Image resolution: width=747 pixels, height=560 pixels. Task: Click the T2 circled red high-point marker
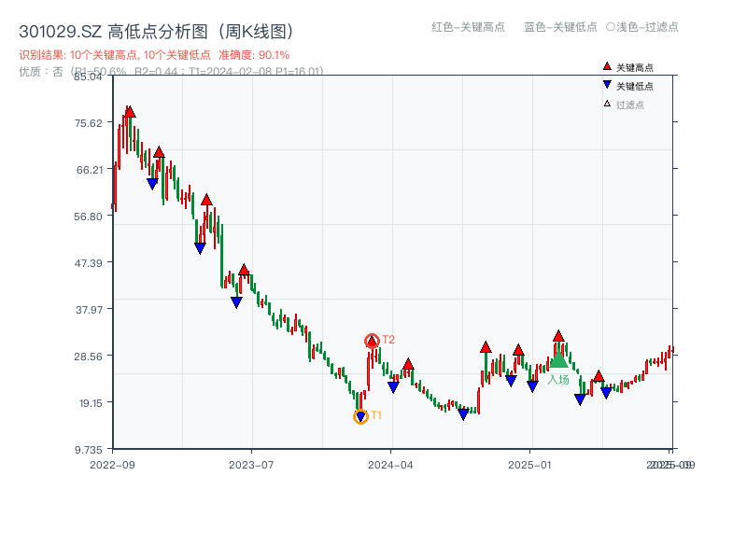pyautogui.click(x=372, y=341)
